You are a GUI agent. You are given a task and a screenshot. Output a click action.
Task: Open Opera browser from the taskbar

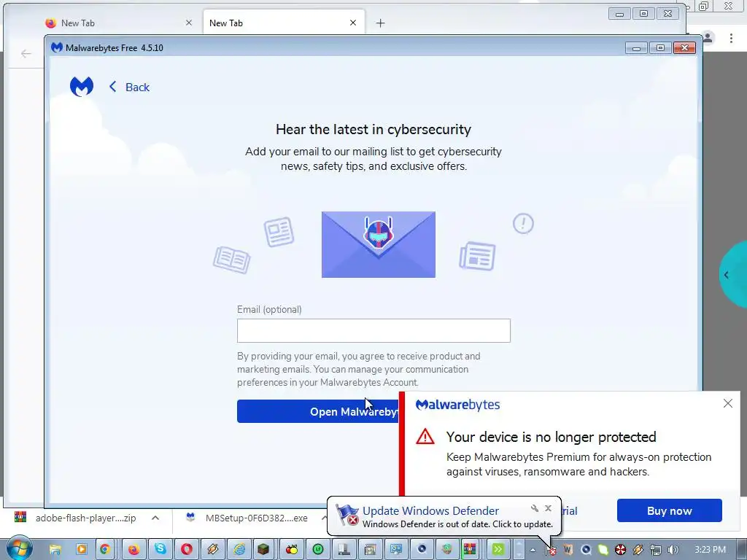187,549
